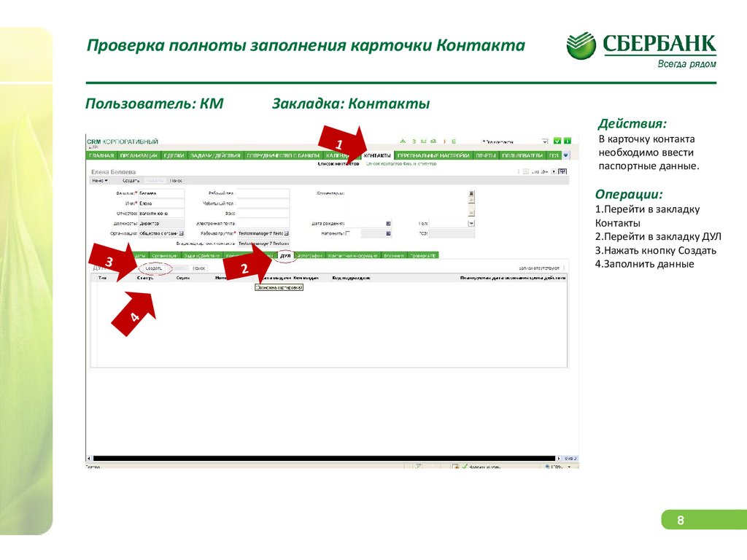Sort by the Статус column header
This screenshot has width=747, height=560.
pos(145,278)
